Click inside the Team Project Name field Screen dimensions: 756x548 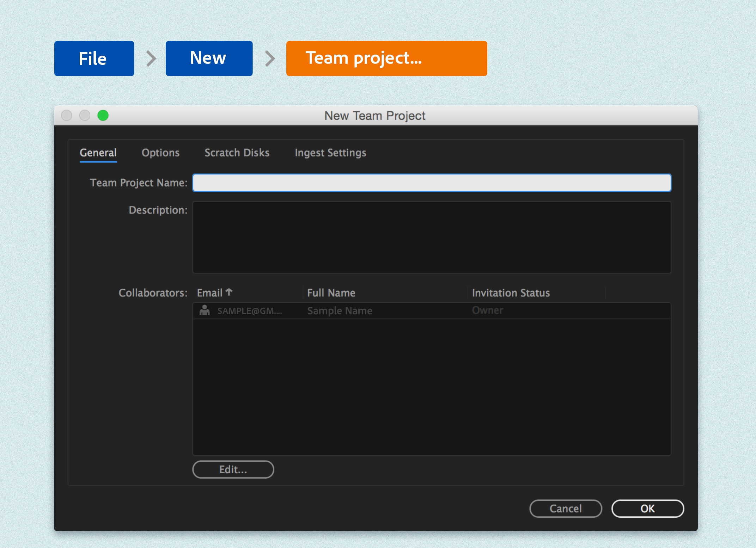[x=431, y=183]
